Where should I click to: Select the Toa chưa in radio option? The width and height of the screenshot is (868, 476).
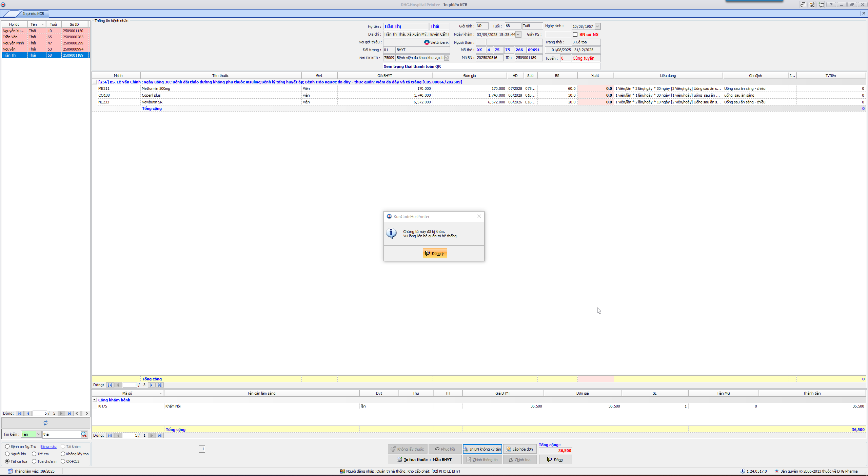pyautogui.click(x=34, y=461)
